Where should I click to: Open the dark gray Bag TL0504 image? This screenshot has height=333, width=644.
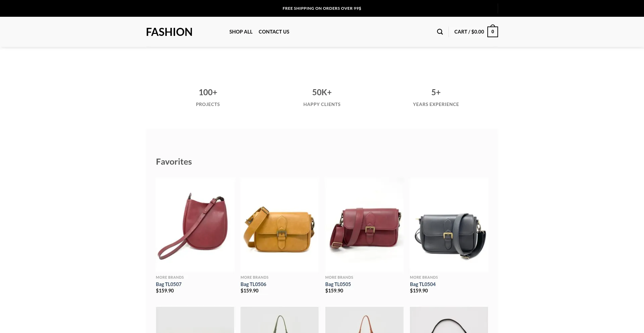coord(449,225)
